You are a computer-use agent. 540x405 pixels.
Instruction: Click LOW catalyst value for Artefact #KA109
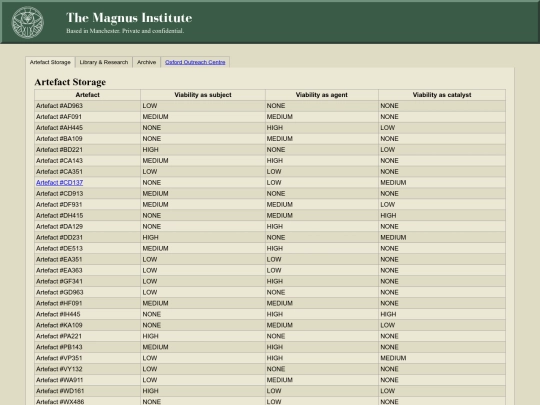click(x=387, y=325)
